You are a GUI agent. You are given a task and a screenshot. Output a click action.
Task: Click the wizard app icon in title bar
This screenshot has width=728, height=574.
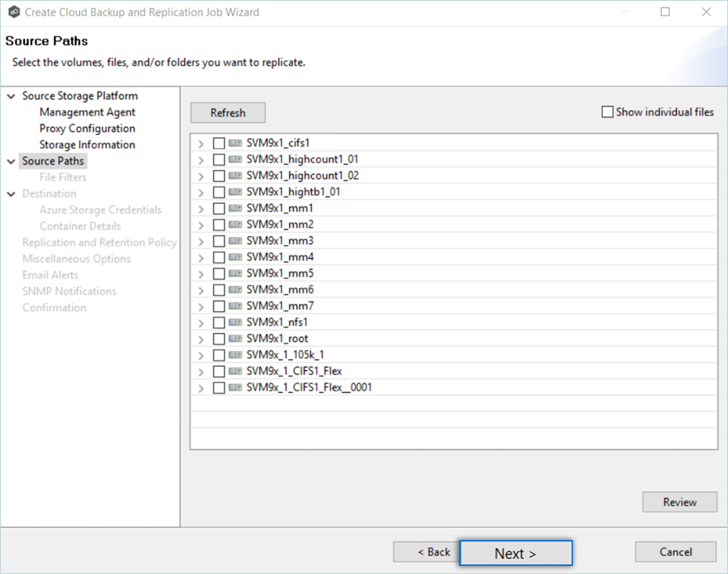(x=13, y=12)
